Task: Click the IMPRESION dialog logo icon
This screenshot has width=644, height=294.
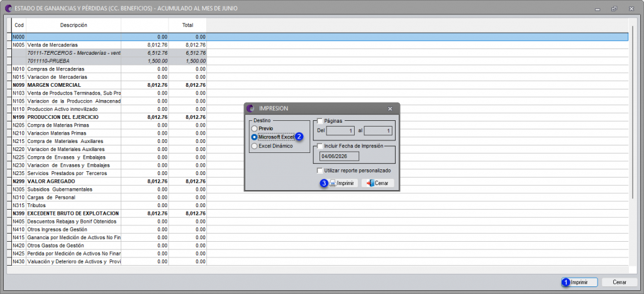Action: tap(250, 108)
